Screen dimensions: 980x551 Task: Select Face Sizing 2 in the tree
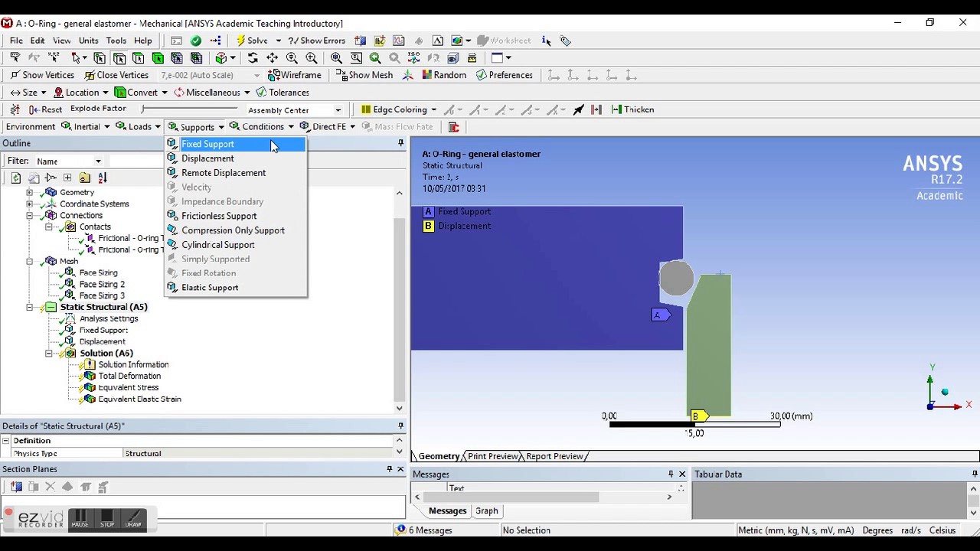[x=102, y=285]
